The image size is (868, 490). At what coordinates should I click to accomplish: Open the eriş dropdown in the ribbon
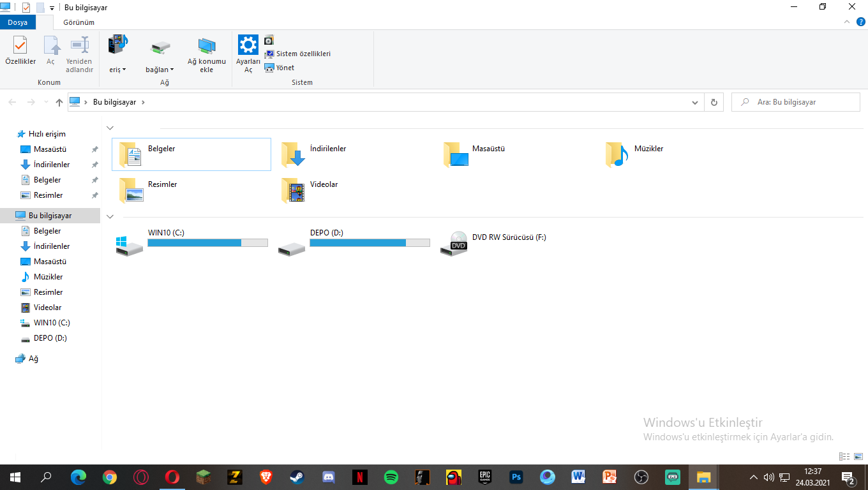[118, 70]
